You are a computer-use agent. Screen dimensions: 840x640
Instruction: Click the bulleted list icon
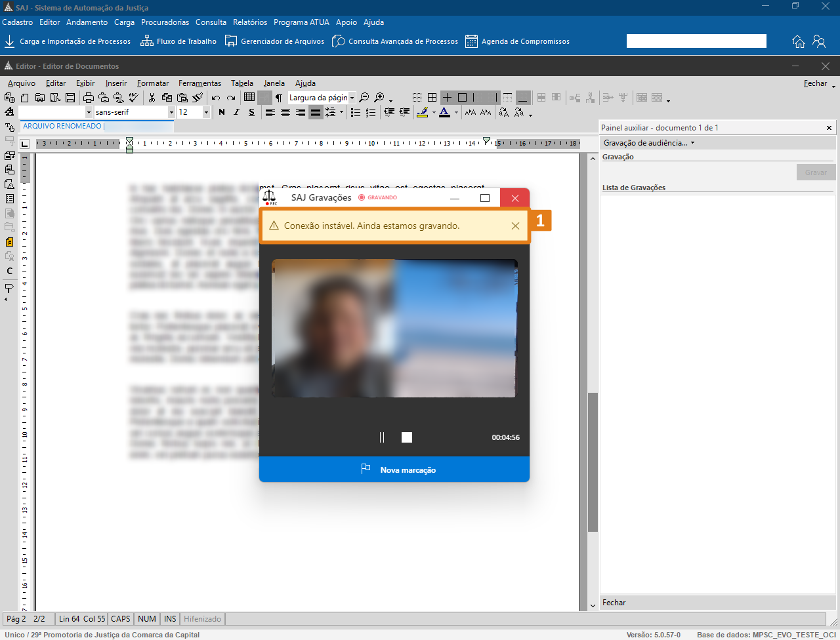[x=356, y=112]
